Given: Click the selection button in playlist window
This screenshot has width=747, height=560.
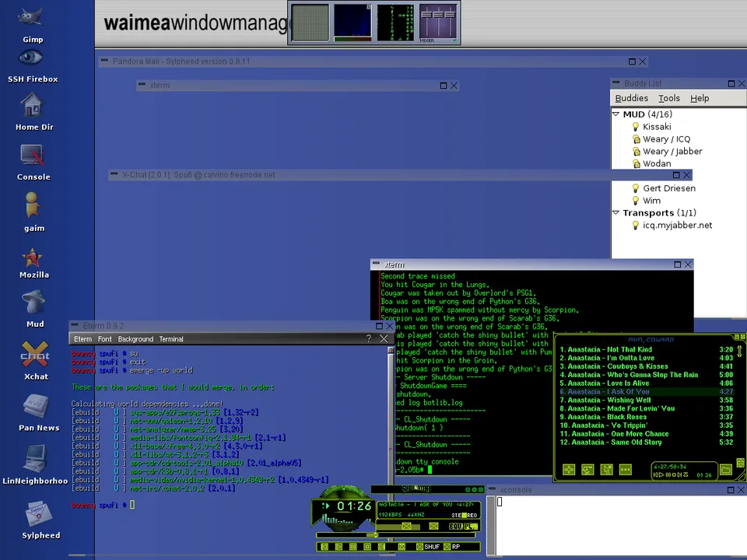Looking at the screenshot, I should click(606, 470).
